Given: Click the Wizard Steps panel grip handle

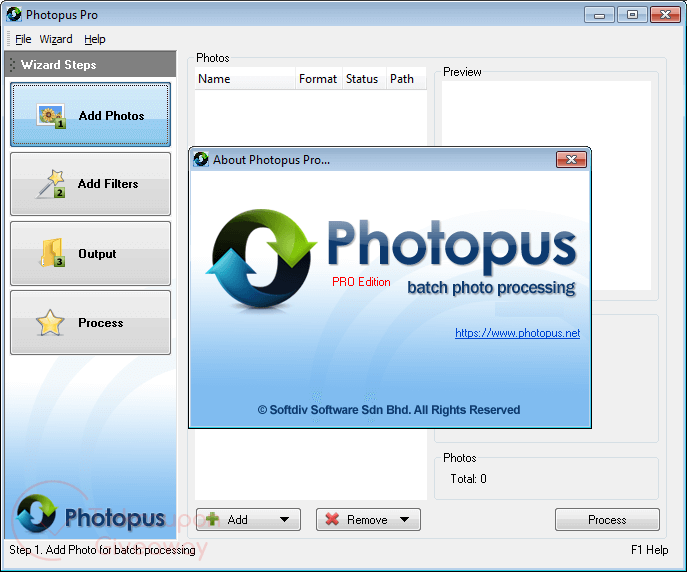Looking at the screenshot, I should point(12,65).
